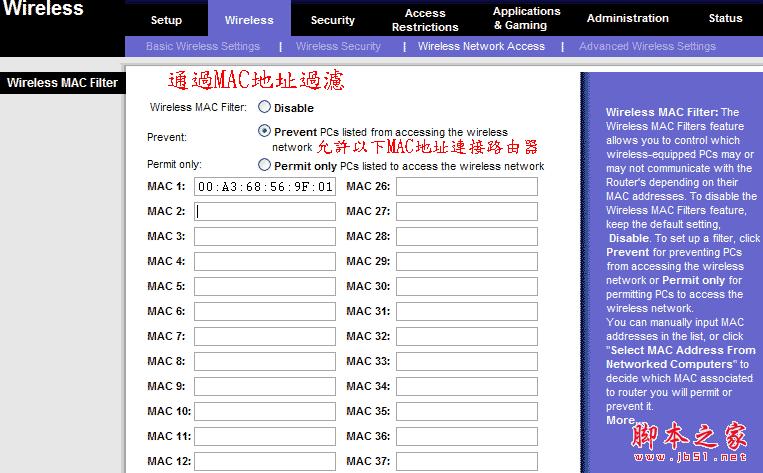Select the Disable radio button
The image size is (763, 473).
(x=264, y=107)
